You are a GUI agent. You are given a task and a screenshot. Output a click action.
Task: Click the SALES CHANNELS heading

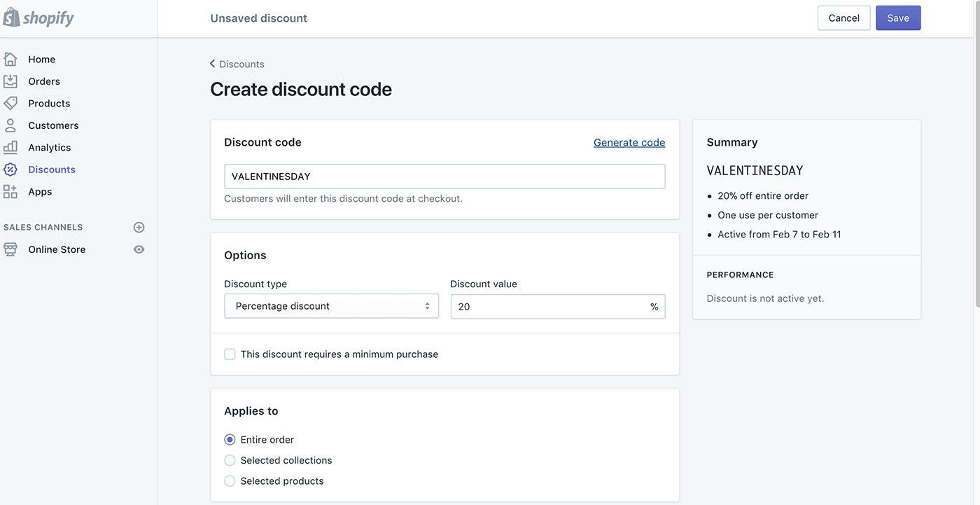(x=43, y=227)
